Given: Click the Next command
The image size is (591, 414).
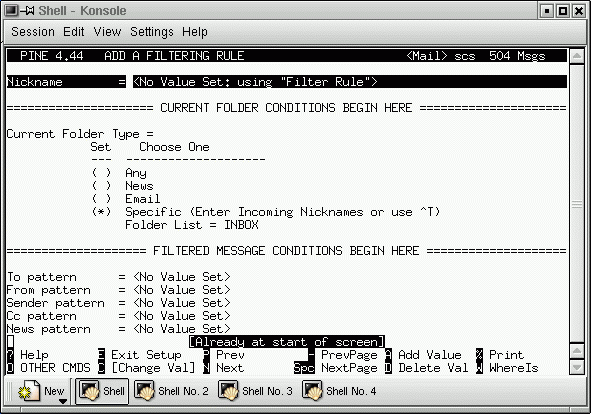Looking at the screenshot, I should pyautogui.click(x=224, y=368).
